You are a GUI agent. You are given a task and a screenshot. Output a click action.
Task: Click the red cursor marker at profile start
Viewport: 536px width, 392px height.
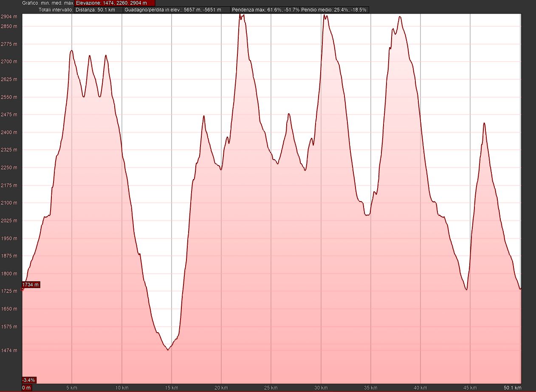click(x=22, y=289)
